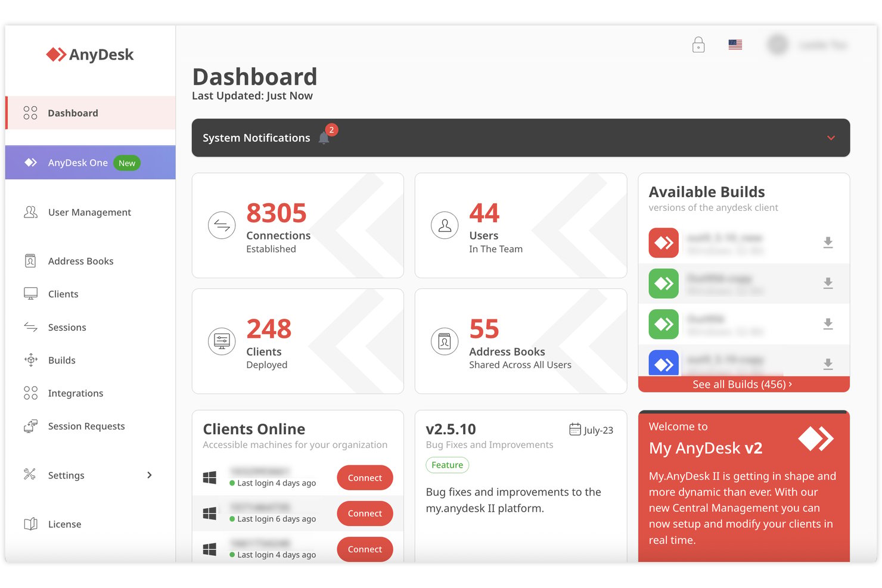Screen dimensions: 882x588
Task: Change language via US flag icon
Action: 735,45
